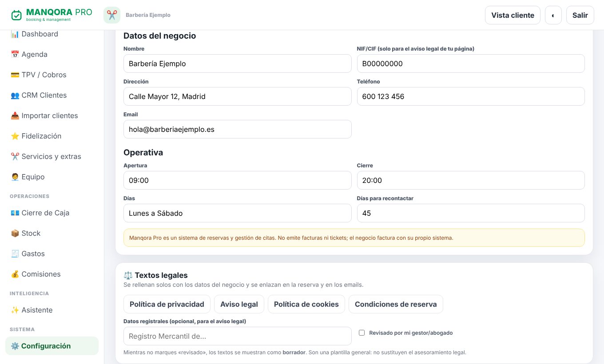Image resolution: width=604 pixels, height=364 pixels.
Task: Open the Asistente page
Action: [52, 310]
